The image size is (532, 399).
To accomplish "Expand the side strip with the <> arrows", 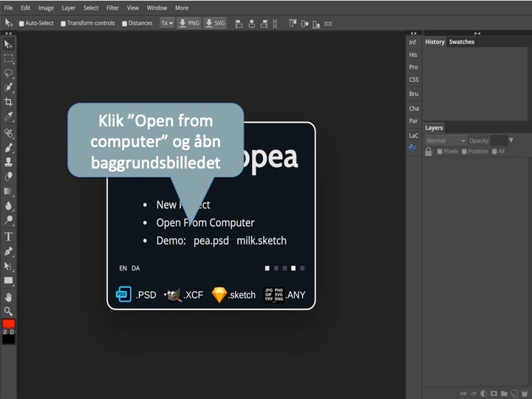I will pos(414,33).
